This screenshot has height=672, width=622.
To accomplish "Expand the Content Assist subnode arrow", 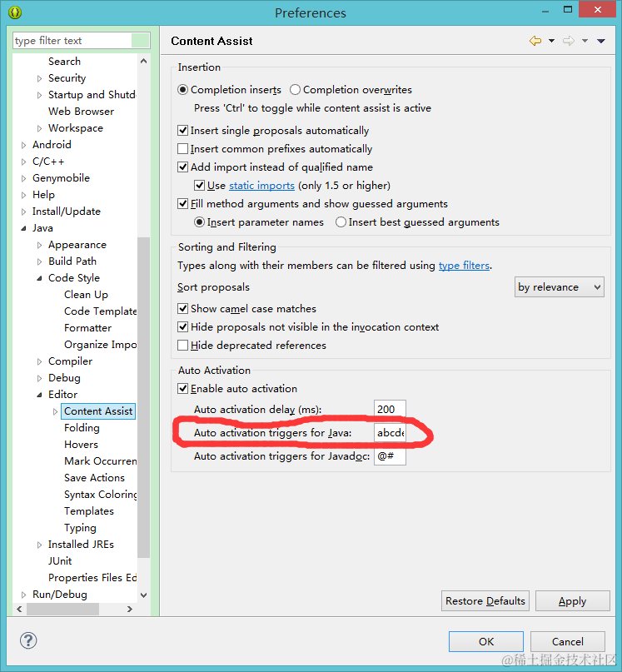I will (x=55, y=411).
